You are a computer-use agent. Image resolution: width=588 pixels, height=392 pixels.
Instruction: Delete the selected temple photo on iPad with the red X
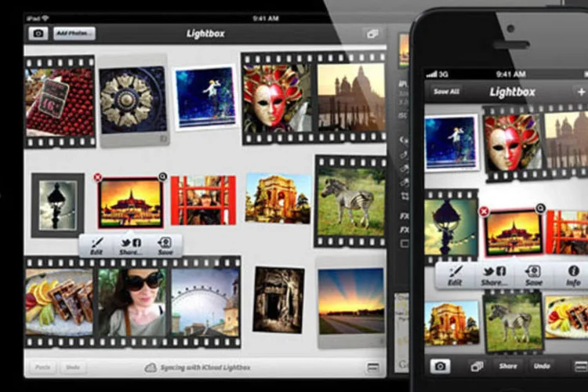tap(98, 177)
